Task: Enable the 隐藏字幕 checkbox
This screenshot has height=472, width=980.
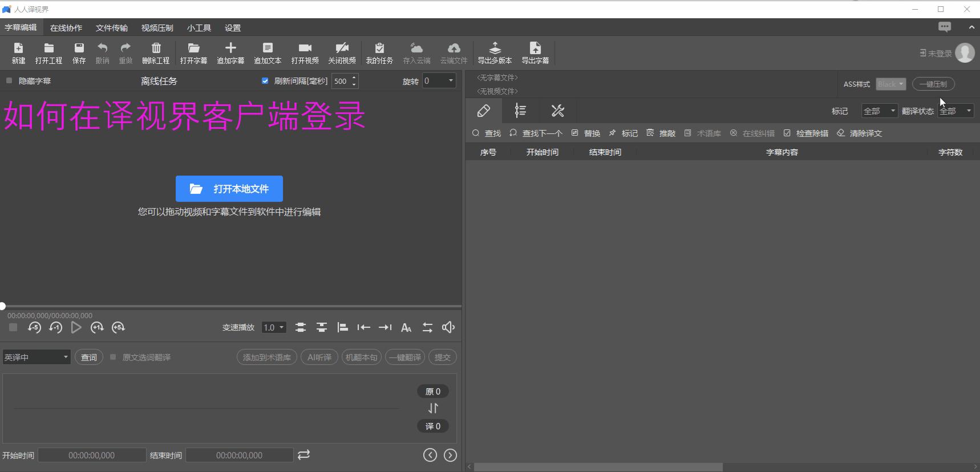Action: tap(9, 81)
